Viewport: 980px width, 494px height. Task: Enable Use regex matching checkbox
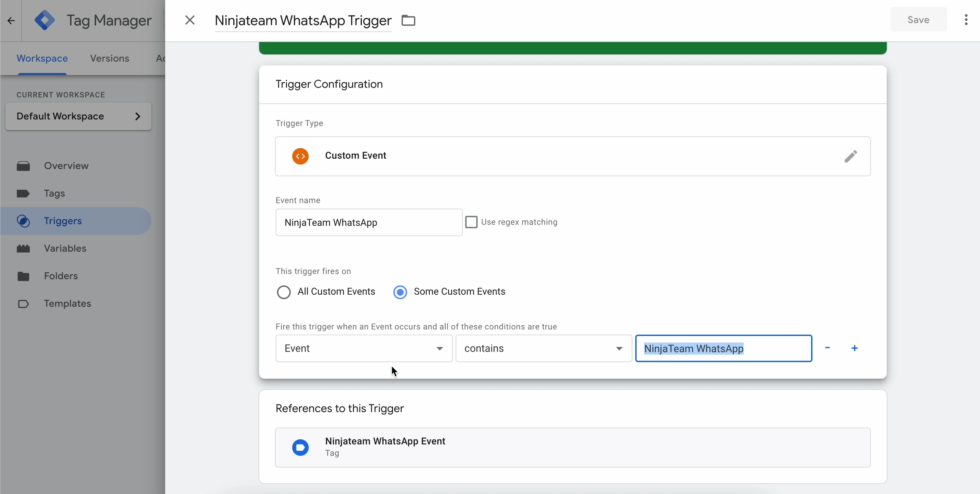(x=471, y=222)
